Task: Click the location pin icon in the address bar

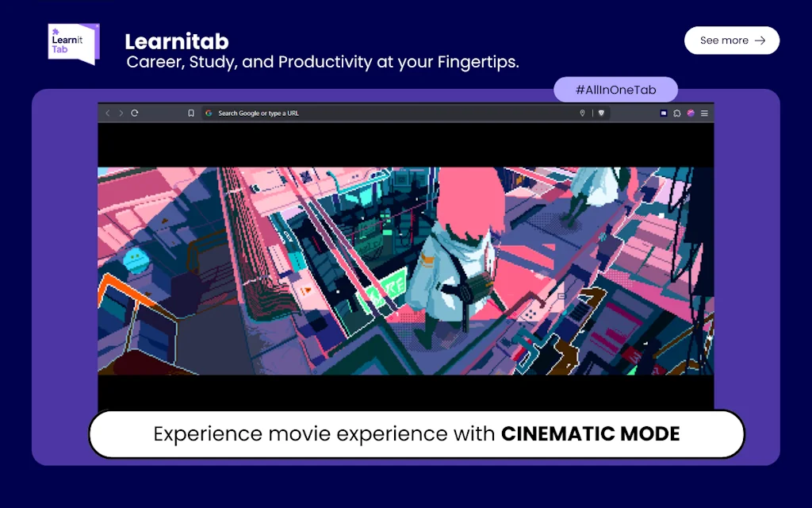Action: coord(581,113)
